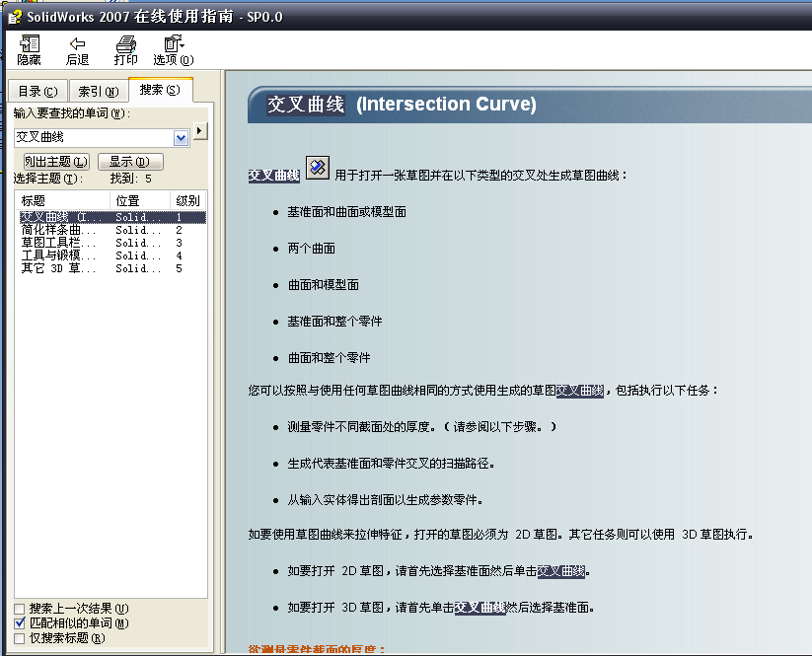Click the bullet text 曲面和模型面
Viewport: 812px width, 656px height.
point(324,285)
